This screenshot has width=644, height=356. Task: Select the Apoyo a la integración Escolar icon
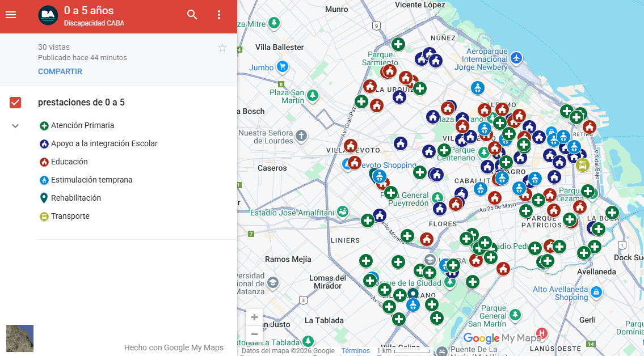[x=44, y=143]
